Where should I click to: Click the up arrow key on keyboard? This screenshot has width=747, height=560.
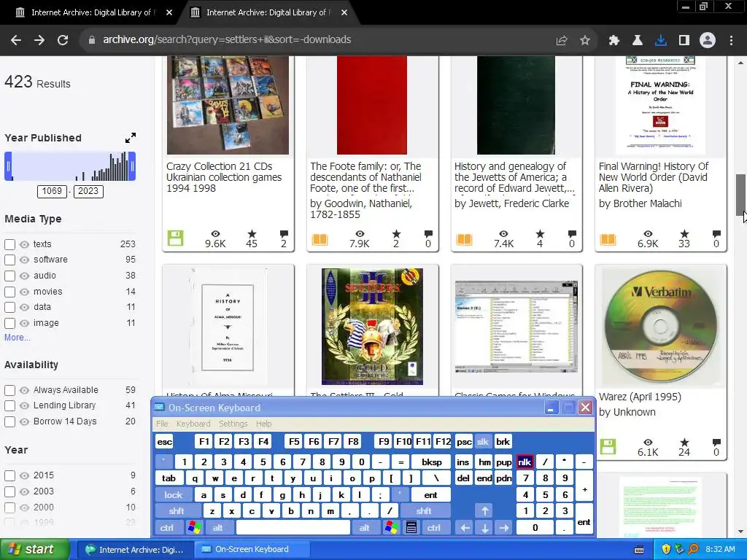(x=484, y=511)
